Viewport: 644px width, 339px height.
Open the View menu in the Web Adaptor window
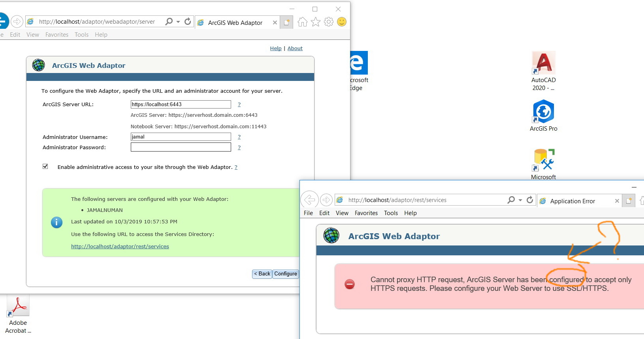coord(33,35)
